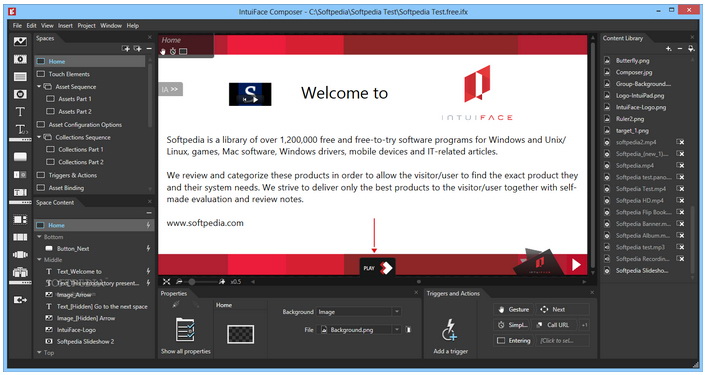The image size is (706, 375).
Task: Click the Add a trigger lightning icon
Action: 450,330
